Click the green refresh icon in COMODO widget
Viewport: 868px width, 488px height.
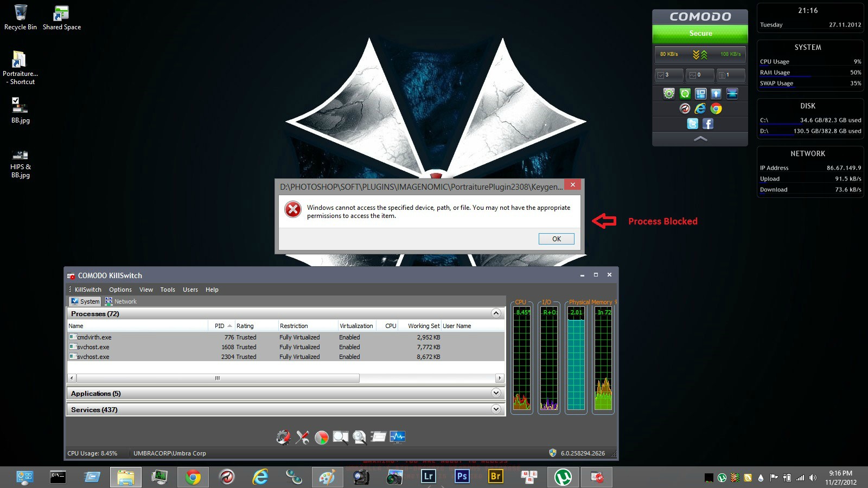coord(685,93)
